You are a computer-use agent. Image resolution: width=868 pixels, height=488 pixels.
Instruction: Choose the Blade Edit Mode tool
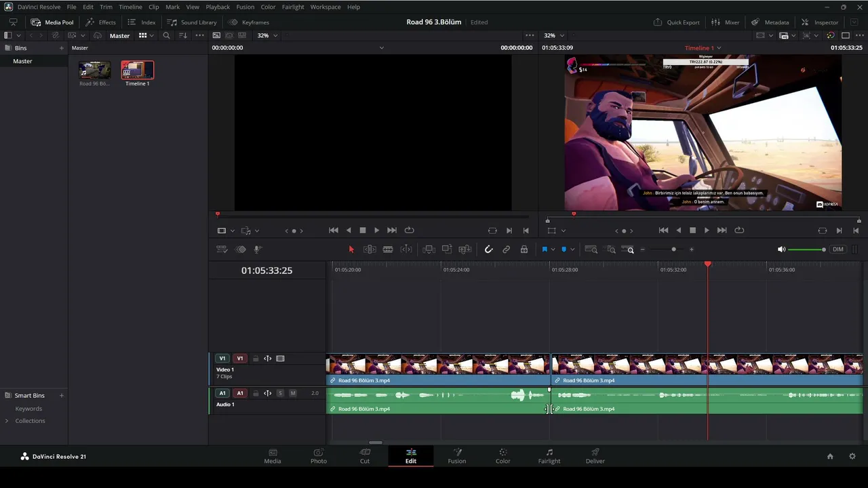point(388,249)
